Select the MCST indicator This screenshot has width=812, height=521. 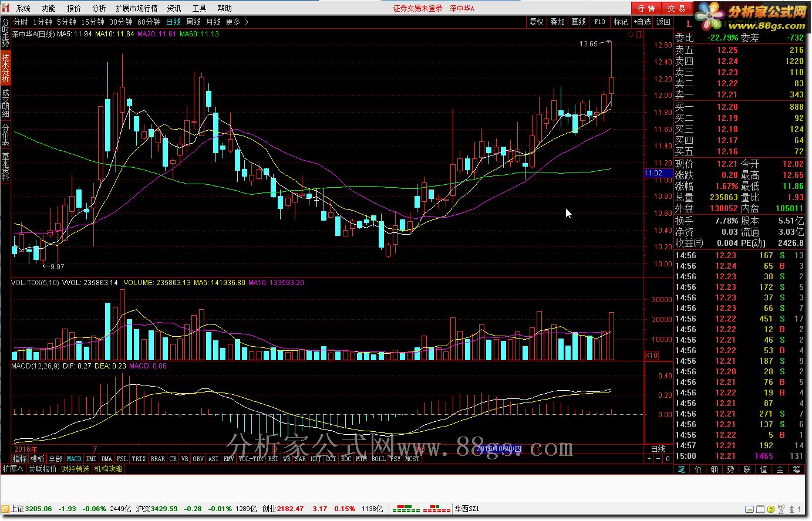(x=412, y=459)
